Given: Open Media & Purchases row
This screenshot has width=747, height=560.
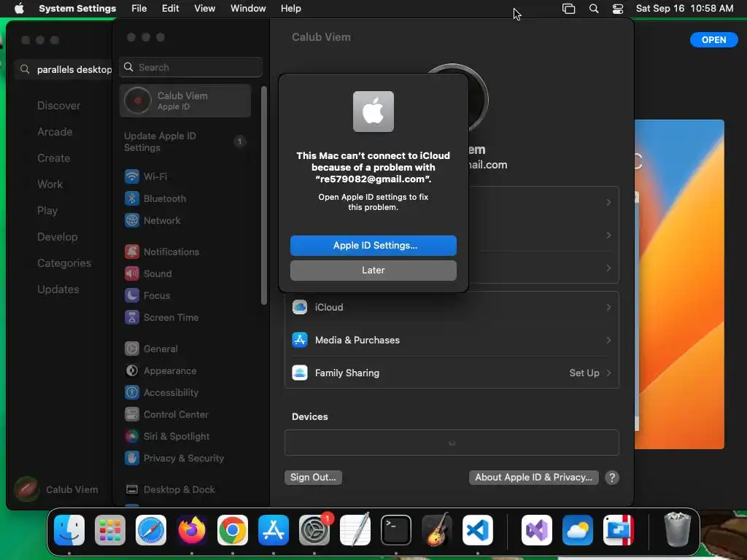Looking at the screenshot, I should point(452,340).
